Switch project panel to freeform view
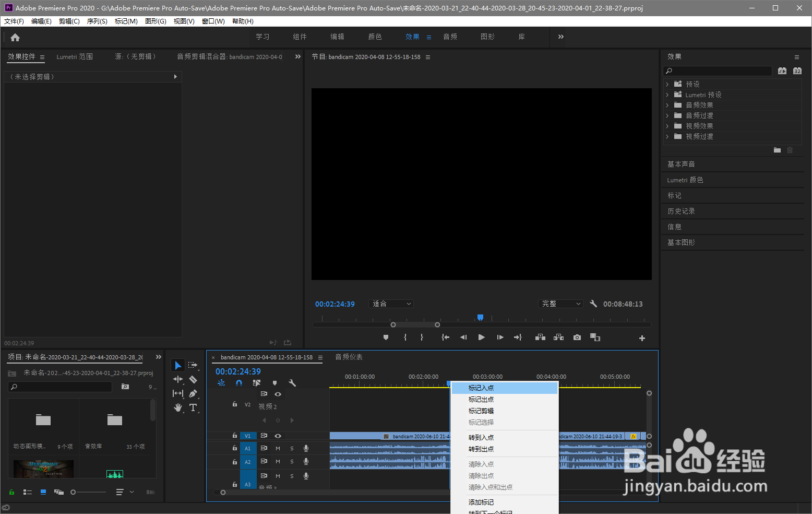Viewport: 812px width, 514px height. click(x=59, y=492)
